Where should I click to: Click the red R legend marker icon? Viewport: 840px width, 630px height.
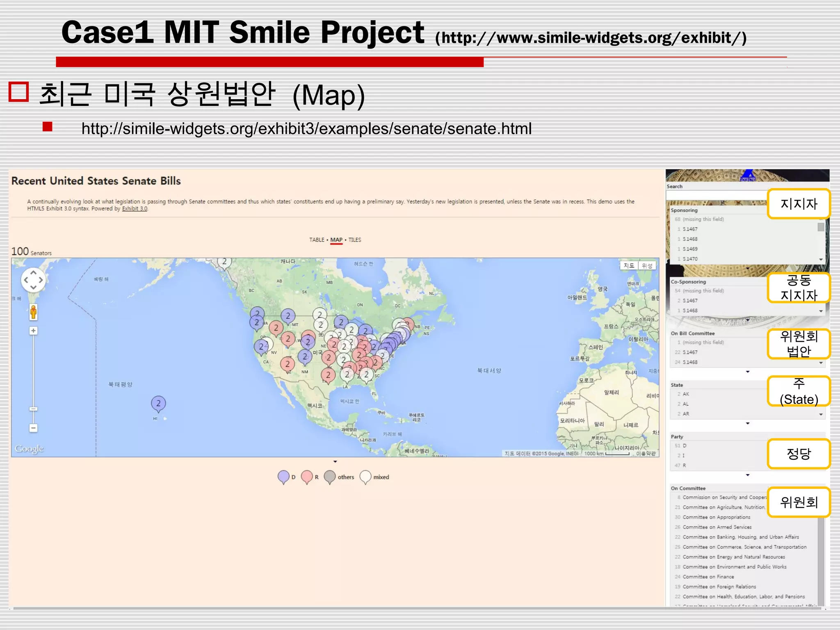(307, 477)
